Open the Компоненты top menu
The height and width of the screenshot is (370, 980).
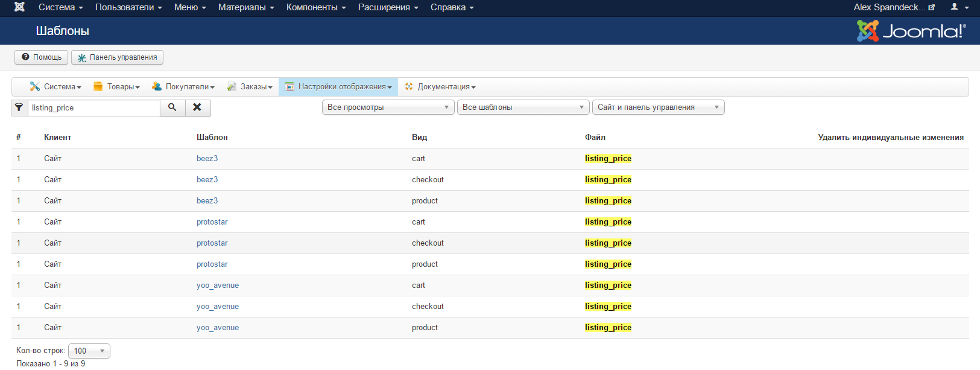(316, 7)
